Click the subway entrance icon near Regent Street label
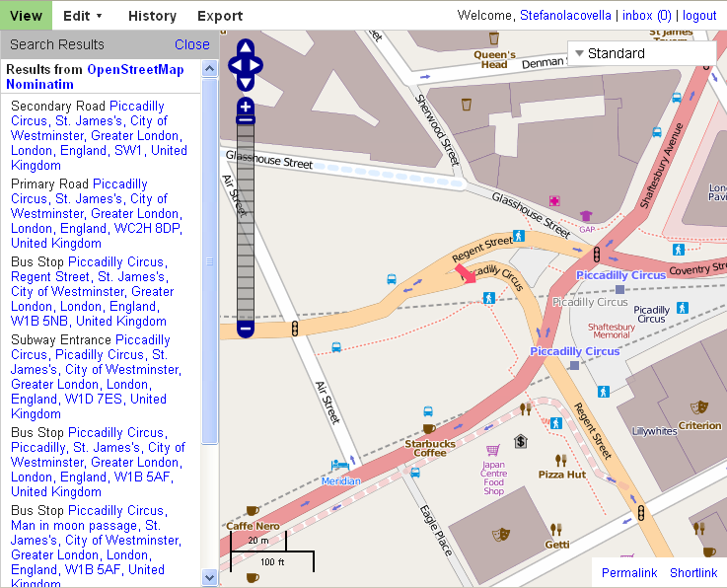This screenshot has height=588, width=727. 519,236
